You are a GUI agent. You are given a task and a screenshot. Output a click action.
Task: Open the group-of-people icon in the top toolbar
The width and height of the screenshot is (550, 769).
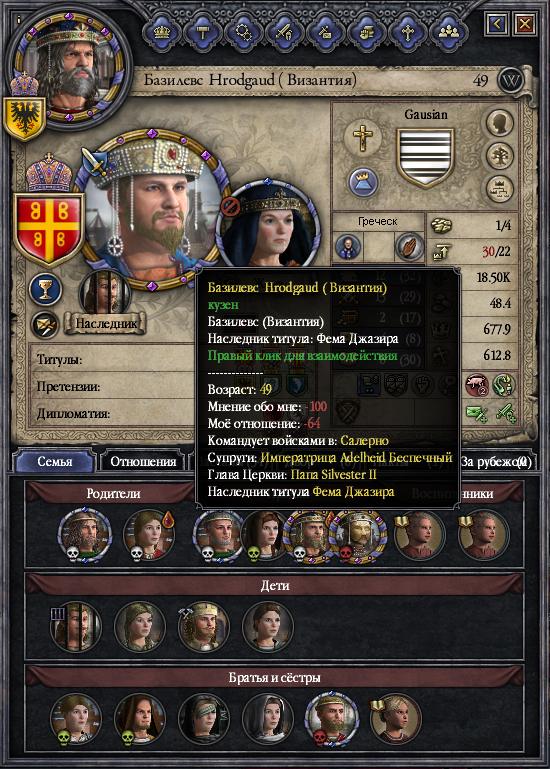[448, 32]
